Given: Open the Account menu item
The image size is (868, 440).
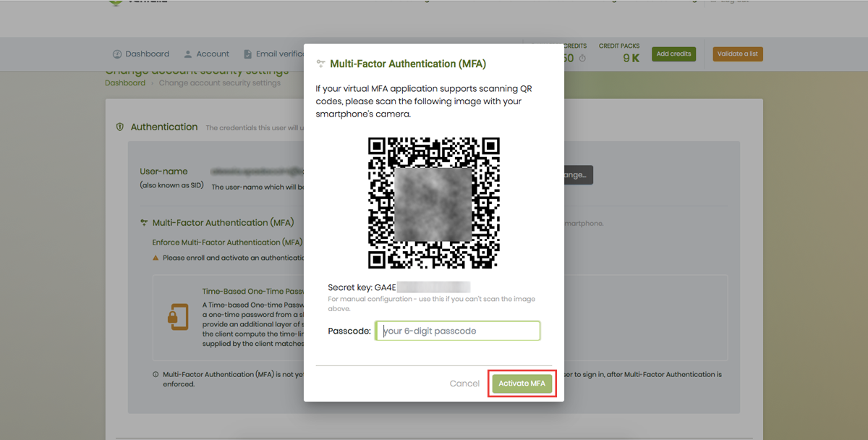Looking at the screenshot, I should [x=213, y=54].
